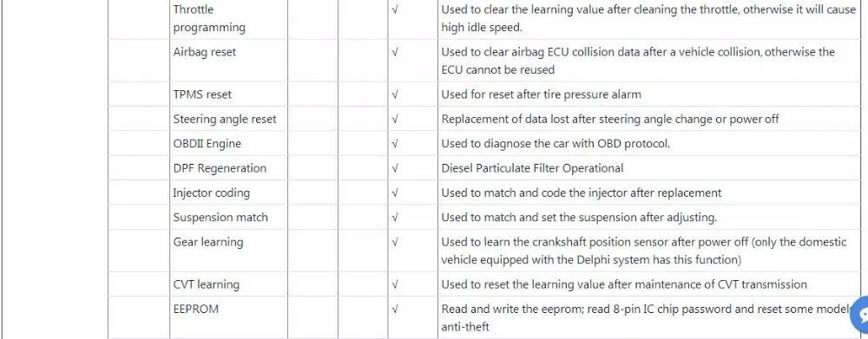Click the checkmark next to CVT learning

tap(395, 284)
